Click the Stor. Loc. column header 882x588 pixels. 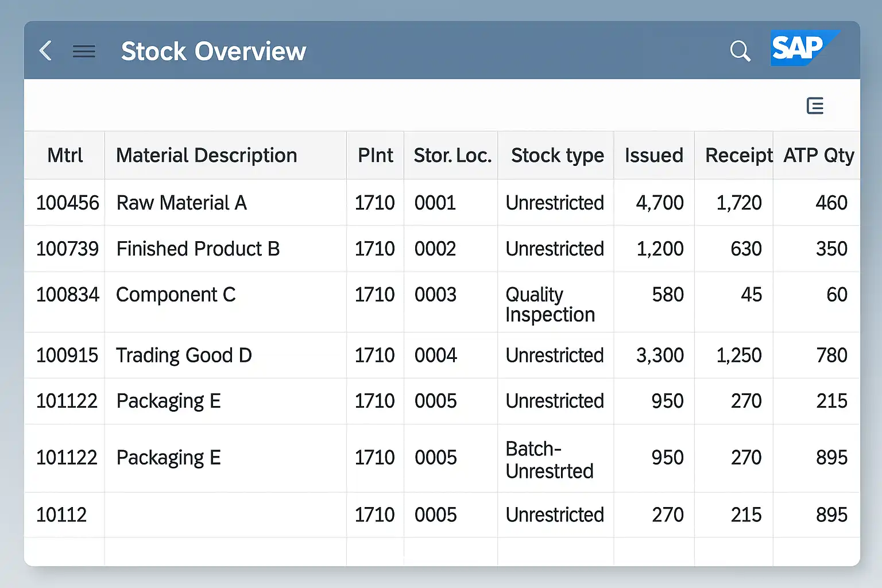coord(452,155)
